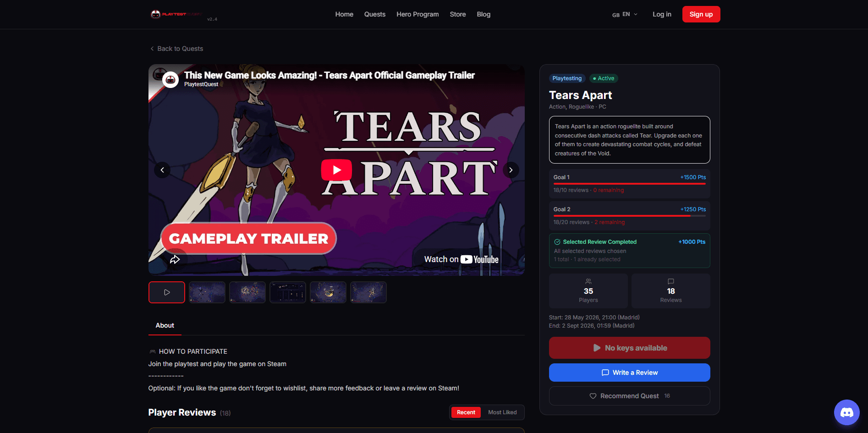The height and width of the screenshot is (433, 868).
Task: Sort player reviews by Most Liked
Action: click(502, 412)
